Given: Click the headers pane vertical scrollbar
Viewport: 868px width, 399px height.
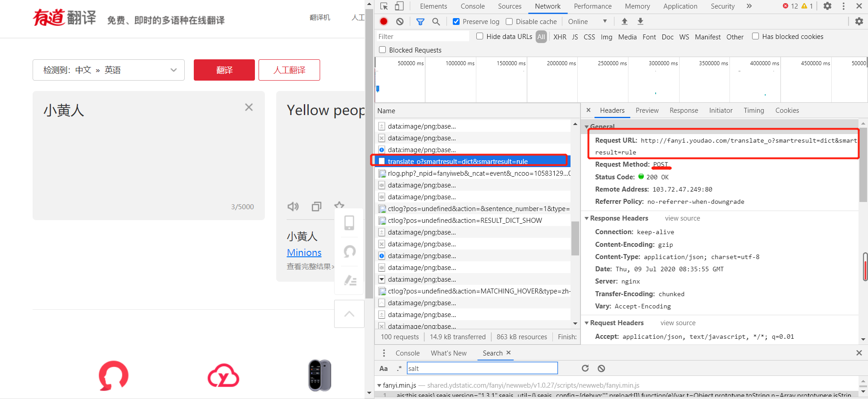Looking at the screenshot, I should tap(863, 164).
